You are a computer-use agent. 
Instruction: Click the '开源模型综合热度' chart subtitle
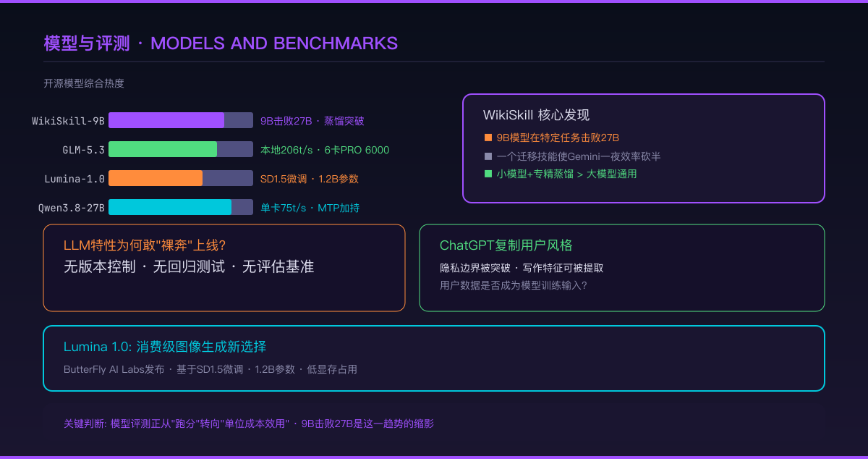(84, 83)
